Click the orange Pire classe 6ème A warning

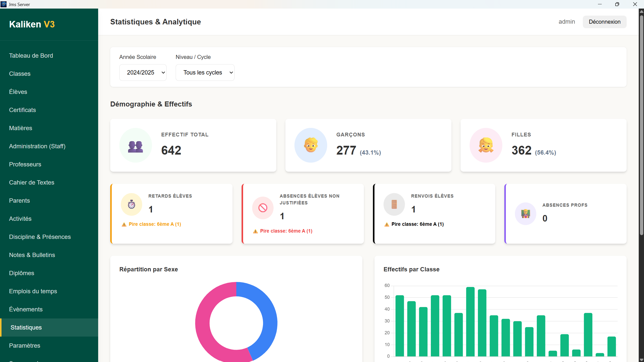point(155,224)
